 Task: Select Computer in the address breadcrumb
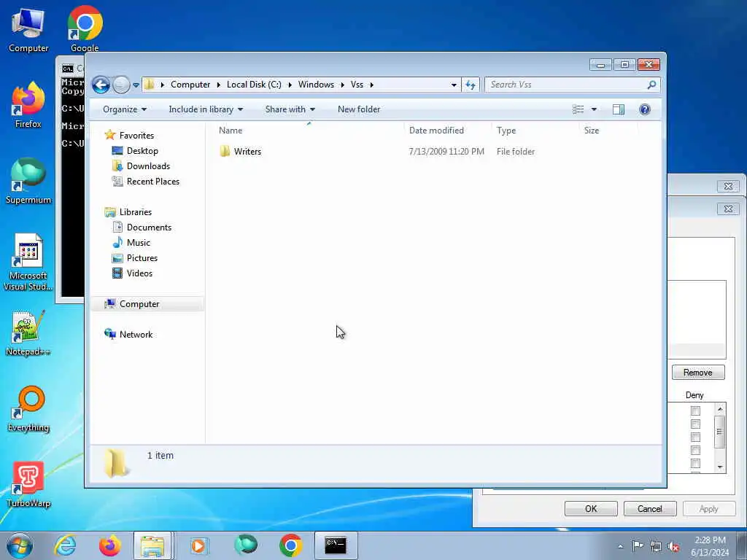pos(190,85)
